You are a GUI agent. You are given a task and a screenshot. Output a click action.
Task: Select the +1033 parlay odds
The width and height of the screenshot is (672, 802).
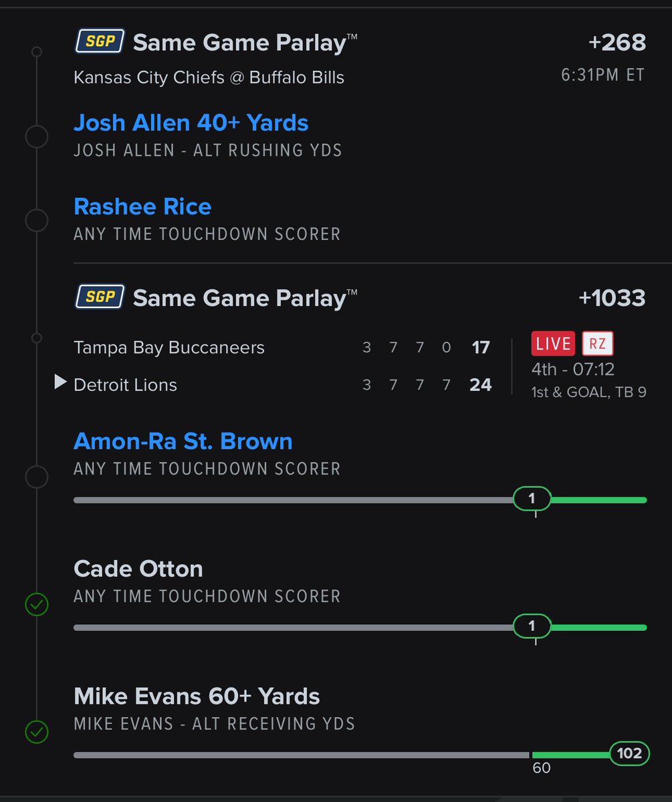click(x=612, y=297)
